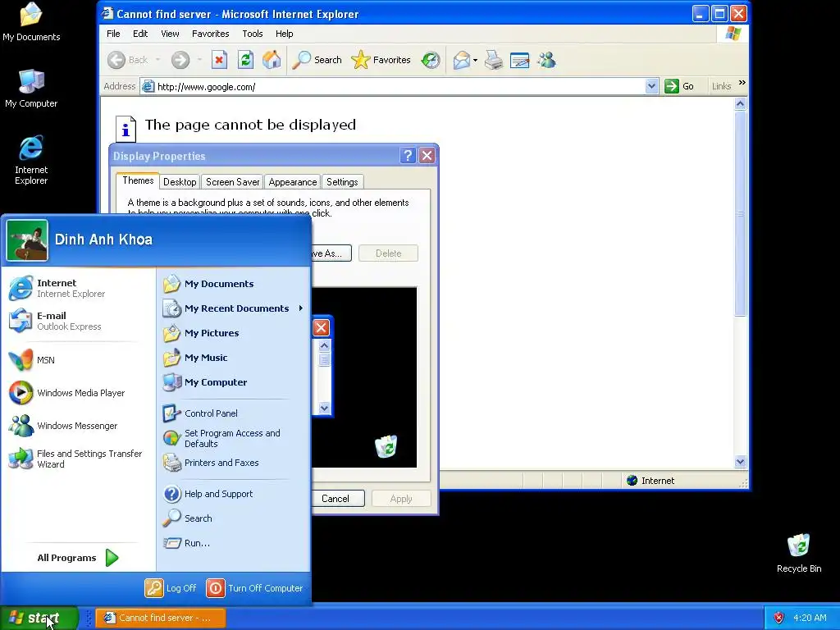This screenshot has width=840, height=630.
Task: Expand the Links toolbar chevron
Action: (742, 83)
